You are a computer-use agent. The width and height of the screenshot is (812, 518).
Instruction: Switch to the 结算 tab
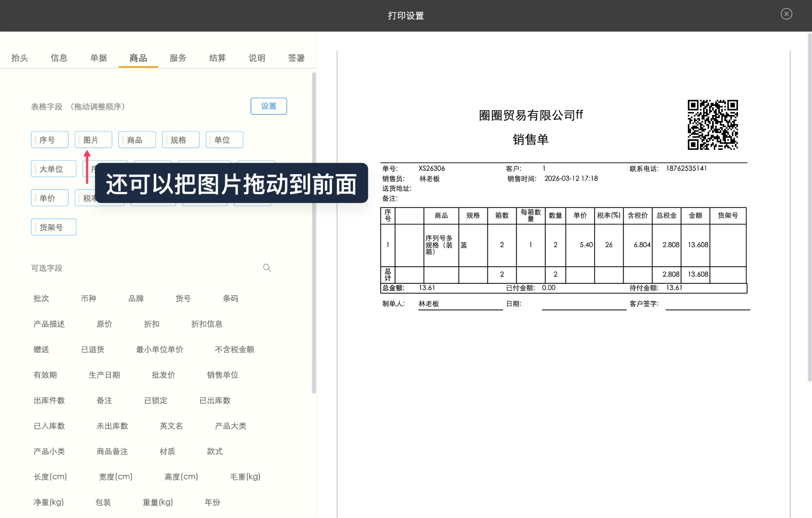[x=217, y=58]
